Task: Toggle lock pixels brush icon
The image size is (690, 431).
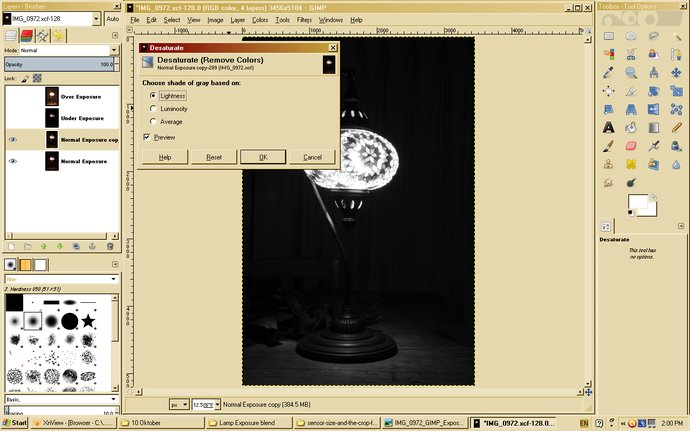Action: click(26, 78)
